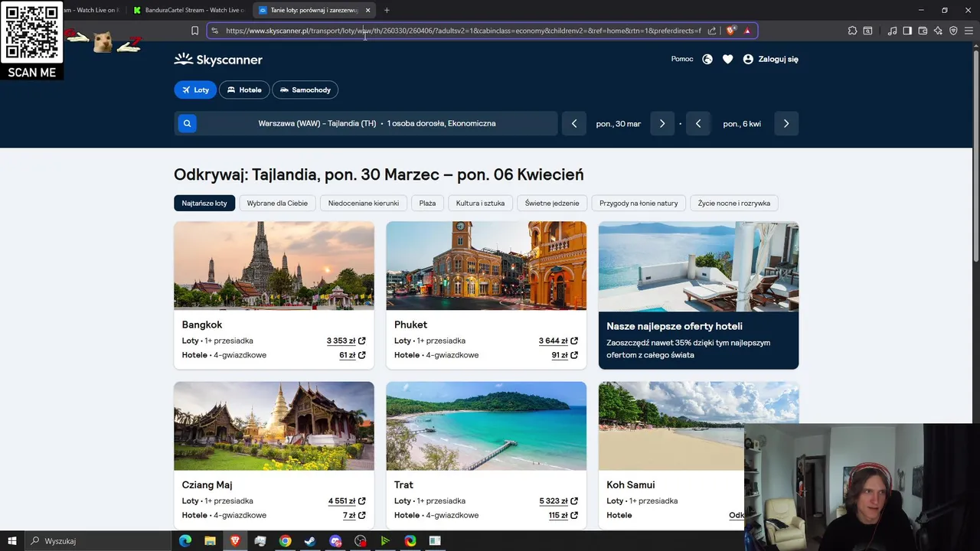Image resolution: width=980 pixels, height=551 pixels.
Task: Click the share page icon in address bar
Action: (x=712, y=31)
